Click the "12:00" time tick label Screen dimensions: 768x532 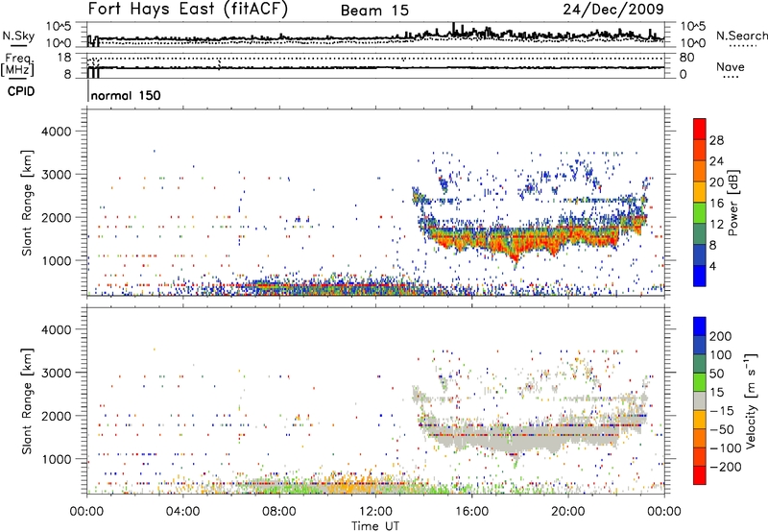[x=375, y=512]
